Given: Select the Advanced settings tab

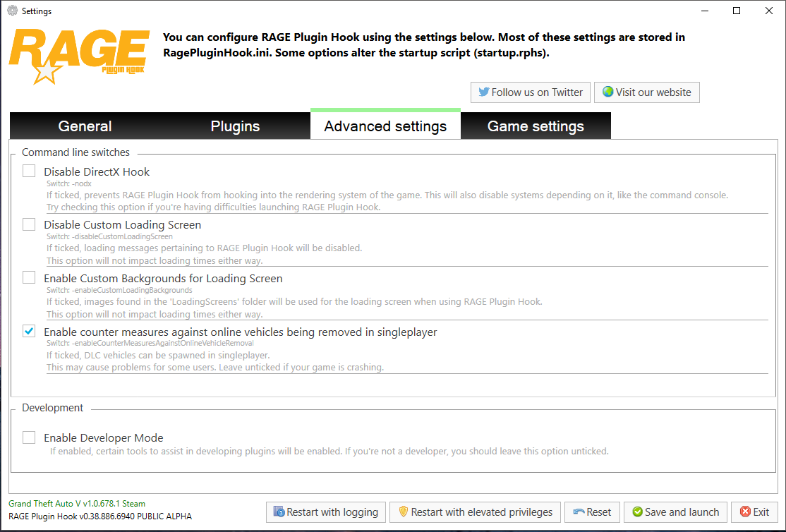Looking at the screenshot, I should [x=385, y=126].
